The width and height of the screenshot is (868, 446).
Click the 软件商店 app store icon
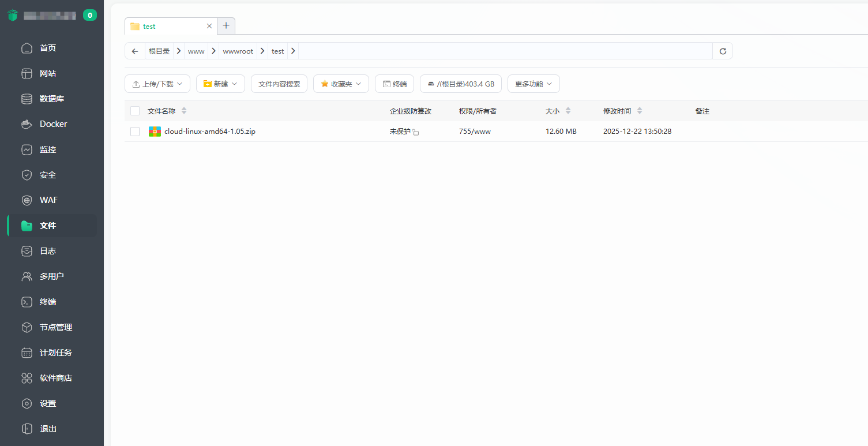click(27, 378)
